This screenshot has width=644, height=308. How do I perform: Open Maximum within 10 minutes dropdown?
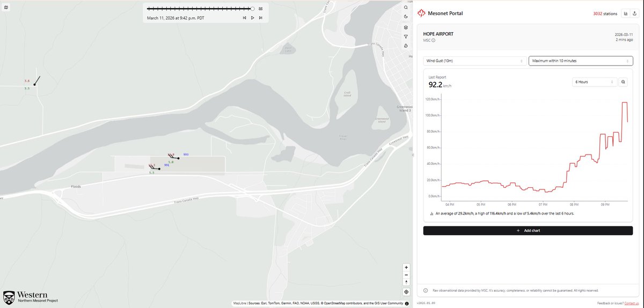tap(580, 61)
